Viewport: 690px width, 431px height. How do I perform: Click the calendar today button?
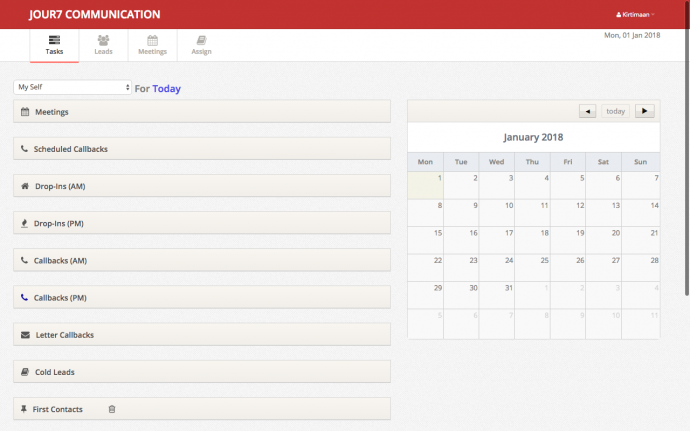615,111
